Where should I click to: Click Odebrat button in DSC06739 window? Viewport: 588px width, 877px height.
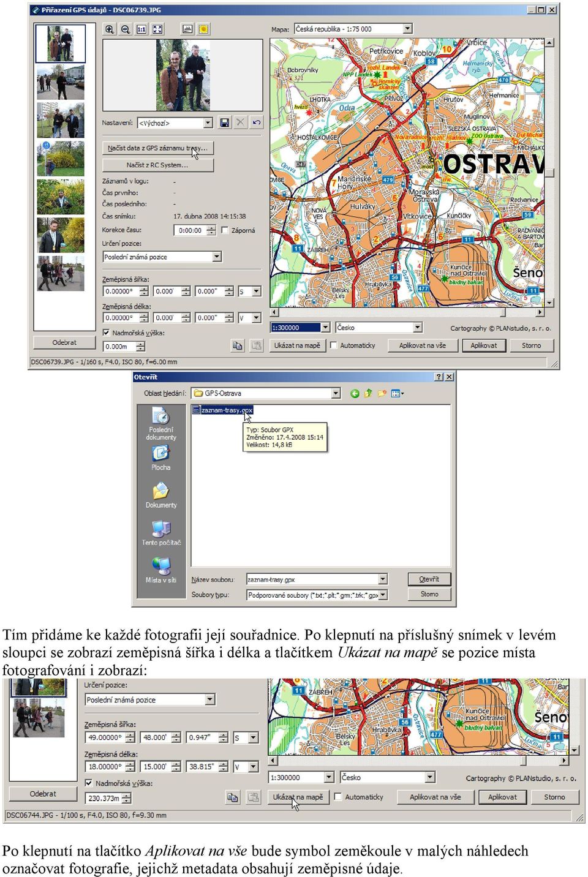pyautogui.click(x=64, y=343)
